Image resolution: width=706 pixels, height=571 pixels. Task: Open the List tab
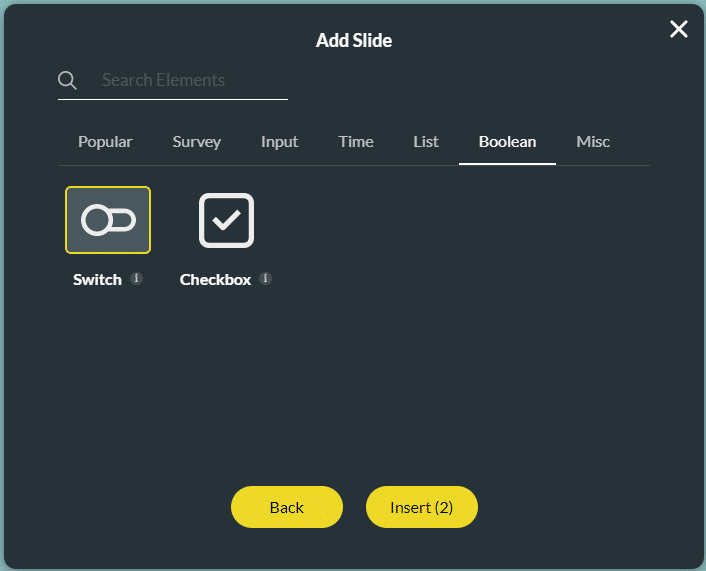426,142
